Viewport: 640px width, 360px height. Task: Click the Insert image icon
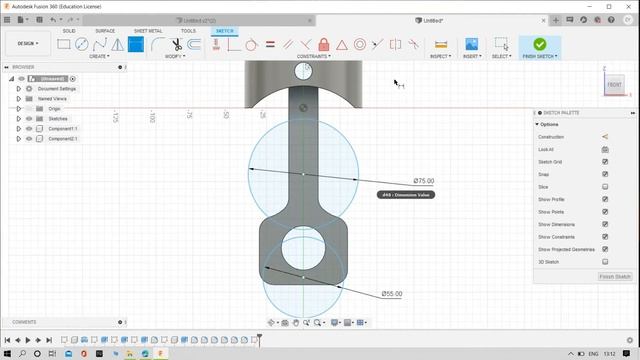471,44
